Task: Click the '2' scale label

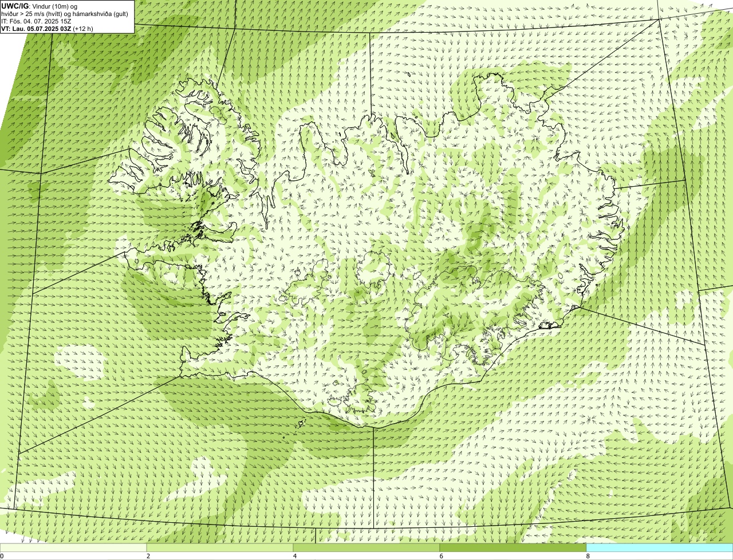Action: [x=148, y=556]
